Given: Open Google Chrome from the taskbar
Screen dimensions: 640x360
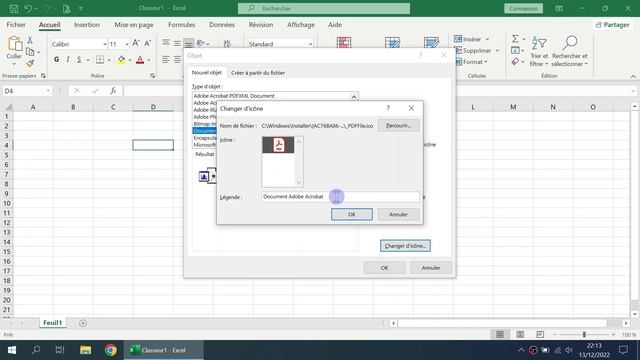Looking at the screenshot, I should [110, 350].
